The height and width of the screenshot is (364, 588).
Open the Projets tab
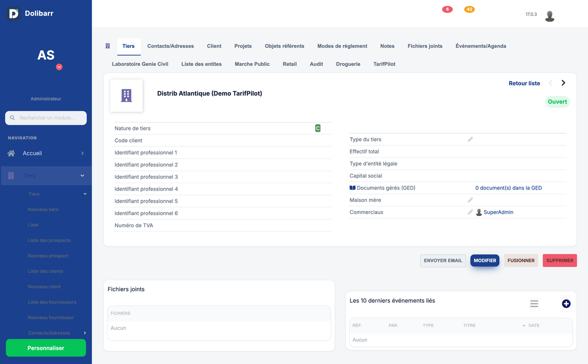(243, 46)
